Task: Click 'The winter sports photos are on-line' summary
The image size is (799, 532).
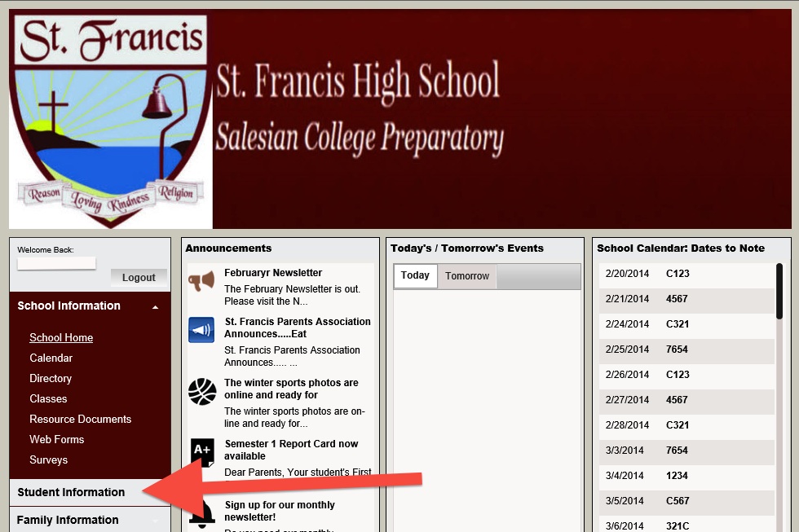Action: (294, 417)
